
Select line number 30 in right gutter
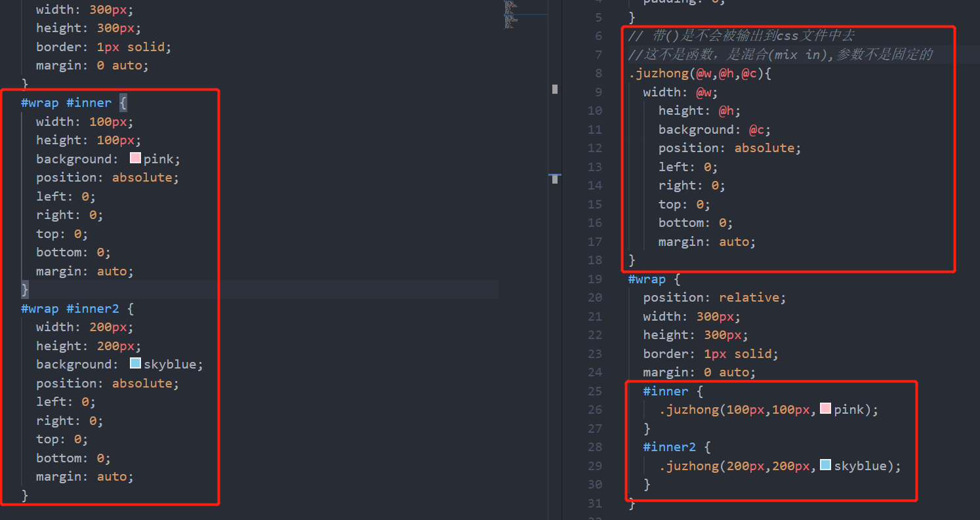pos(595,485)
